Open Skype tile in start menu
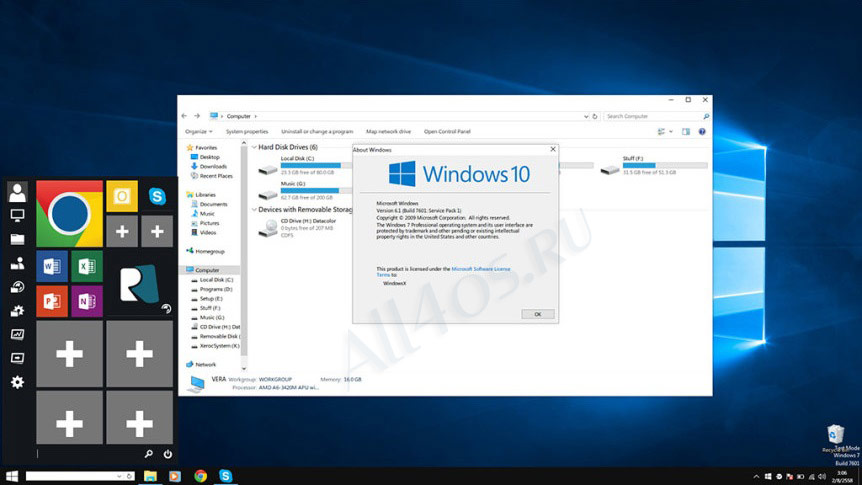 [157, 196]
